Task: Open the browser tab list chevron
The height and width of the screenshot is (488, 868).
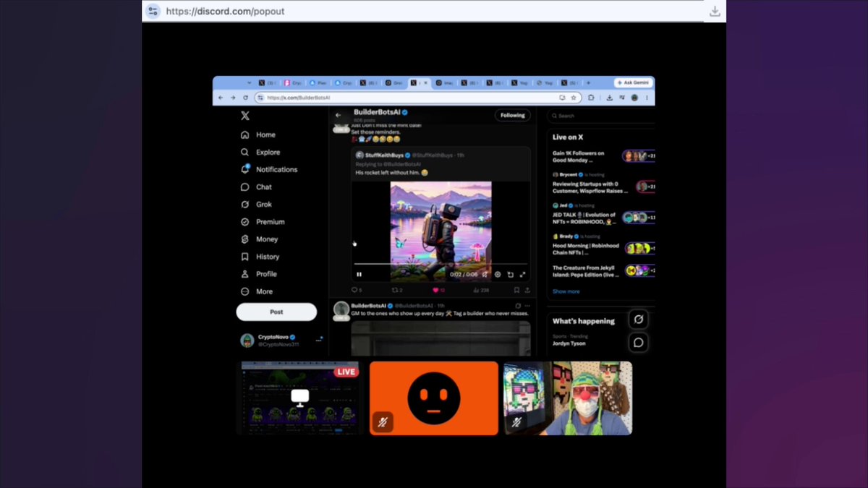Action: click(249, 83)
